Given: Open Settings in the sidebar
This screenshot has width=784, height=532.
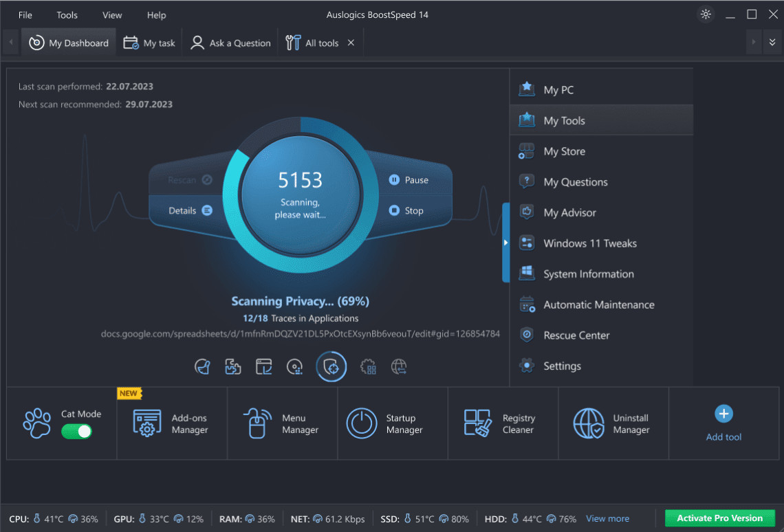Looking at the screenshot, I should pos(601,366).
